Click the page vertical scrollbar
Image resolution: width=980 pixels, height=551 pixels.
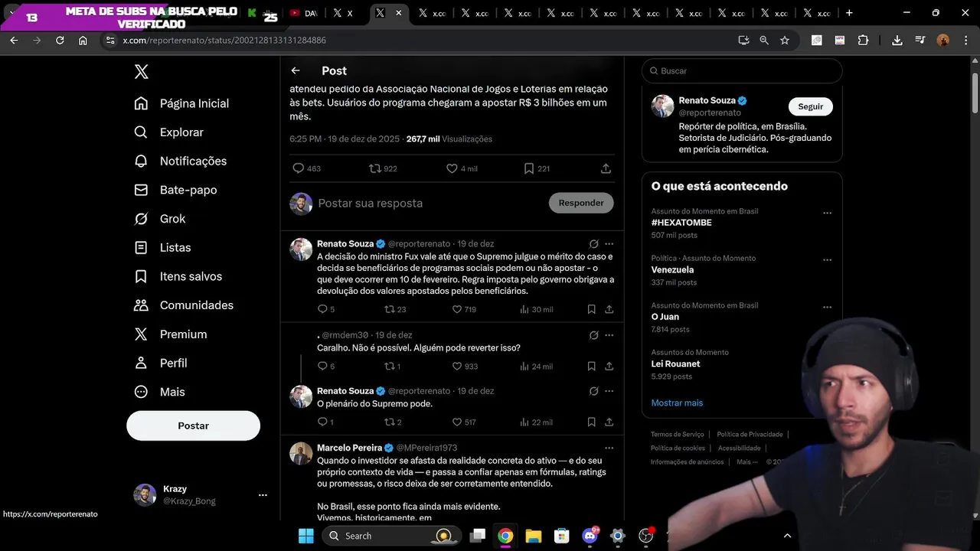pyautogui.click(x=975, y=92)
